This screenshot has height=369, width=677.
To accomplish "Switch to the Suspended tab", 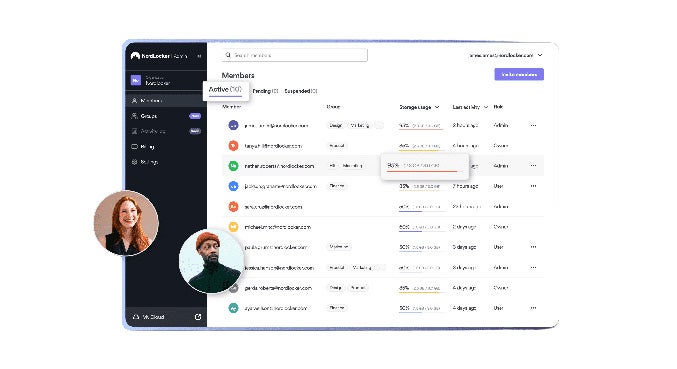I will coord(301,91).
